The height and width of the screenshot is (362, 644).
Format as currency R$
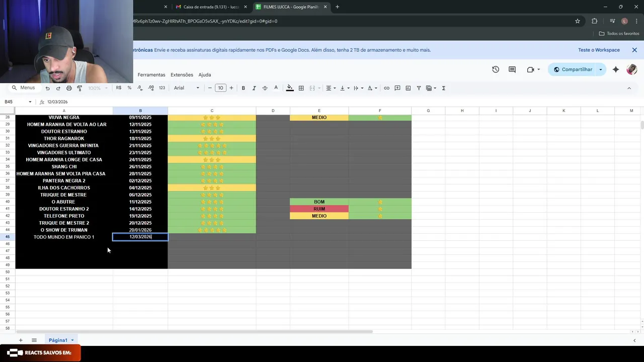click(x=119, y=88)
